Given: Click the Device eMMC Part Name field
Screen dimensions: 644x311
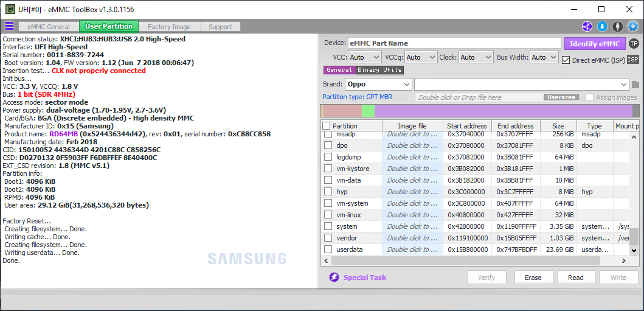Looking at the screenshot, I should click(454, 43).
